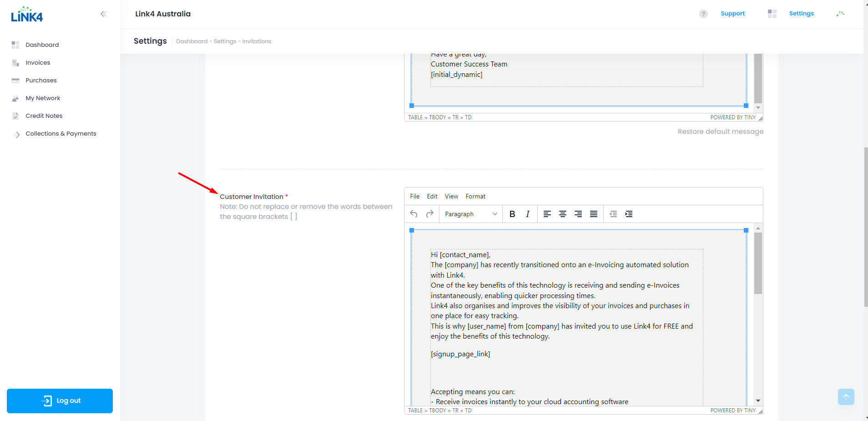The width and height of the screenshot is (868, 421).
Task: Align text left
Action: click(547, 214)
